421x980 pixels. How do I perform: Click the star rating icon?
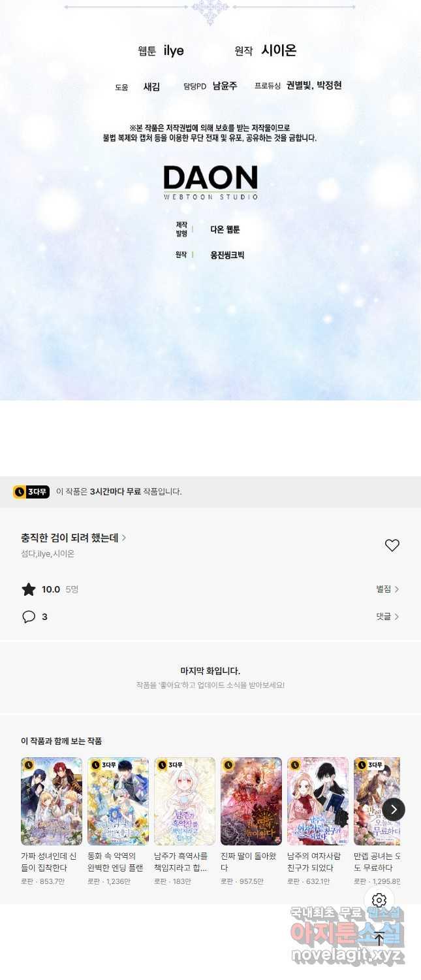(29, 589)
